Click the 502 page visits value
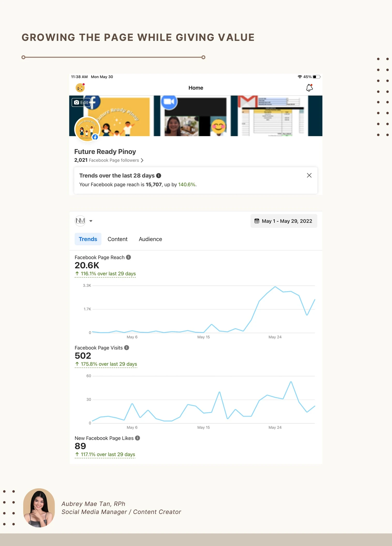The image size is (392, 546). point(83,356)
